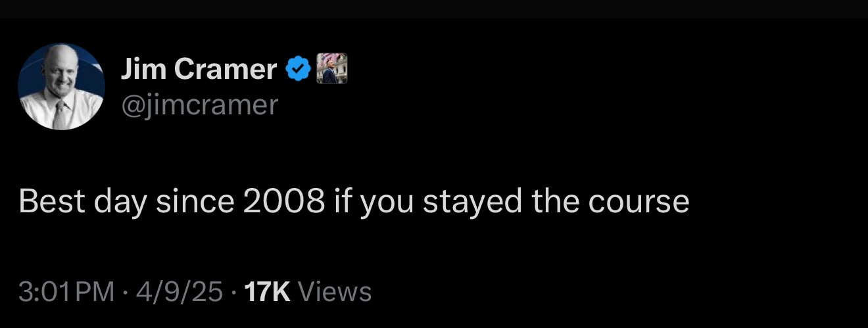Click the "PM" part of the timestamp
Screen dimensions: 868x328
(x=96, y=291)
